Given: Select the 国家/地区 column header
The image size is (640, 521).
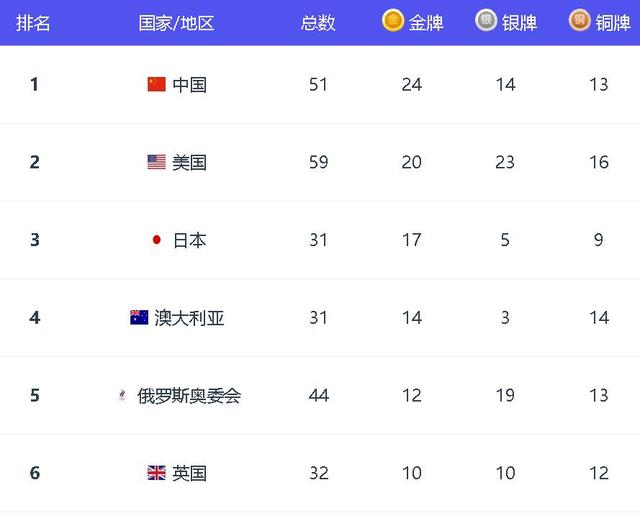Looking at the screenshot, I should point(176,23).
